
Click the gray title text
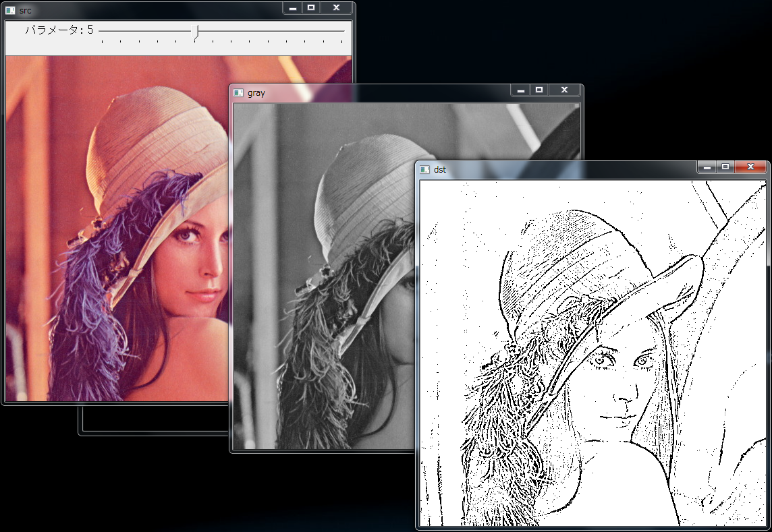pos(256,93)
